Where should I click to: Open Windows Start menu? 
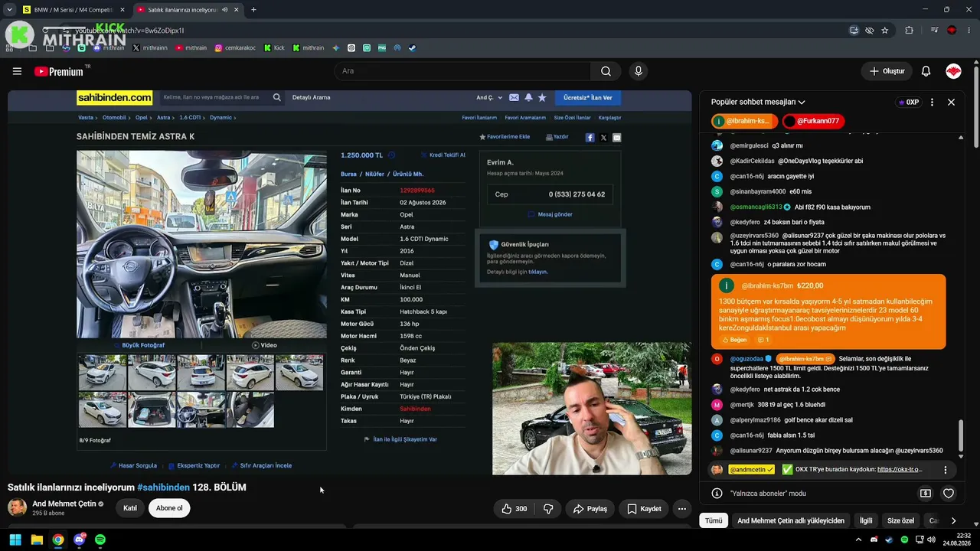(15, 540)
